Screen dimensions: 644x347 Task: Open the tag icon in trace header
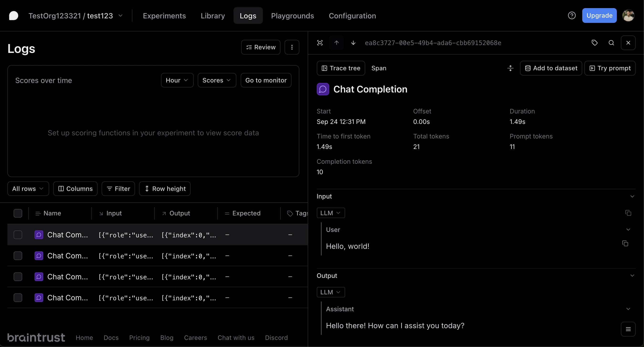click(x=594, y=43)
